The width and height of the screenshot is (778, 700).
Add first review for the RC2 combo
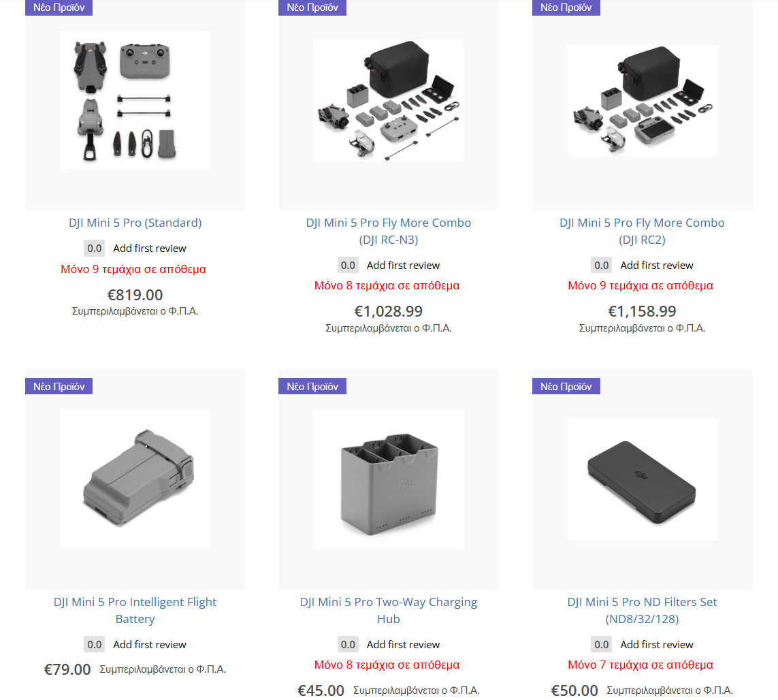tap(657, 265)
